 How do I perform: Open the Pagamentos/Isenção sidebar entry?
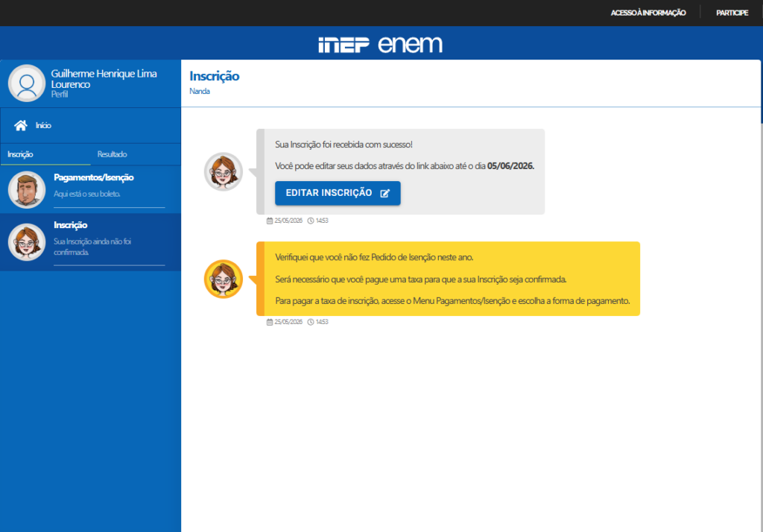tap(90, 189)
